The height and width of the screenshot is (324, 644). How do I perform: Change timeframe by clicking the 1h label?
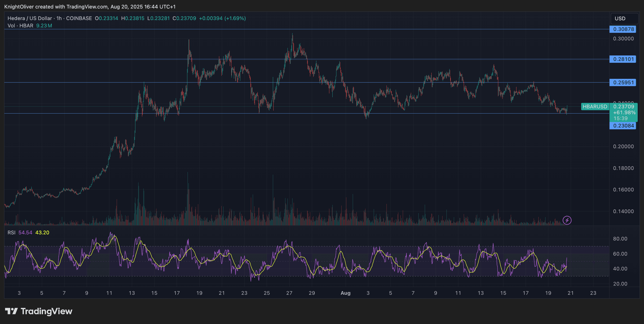coord(58,18)
